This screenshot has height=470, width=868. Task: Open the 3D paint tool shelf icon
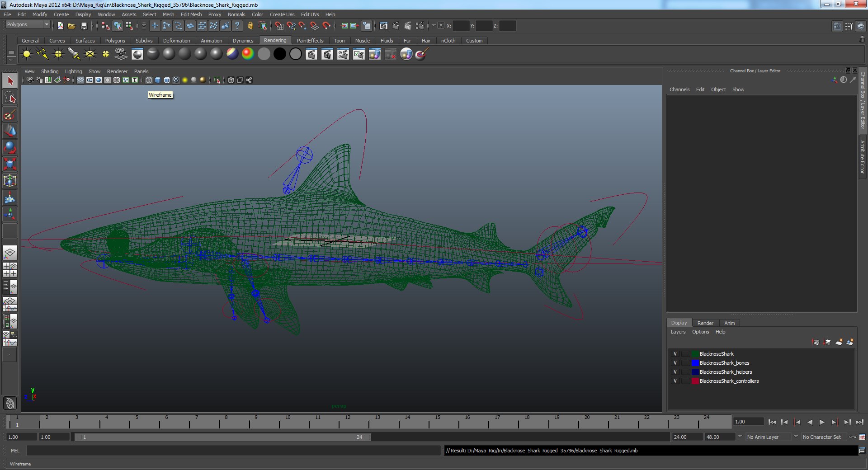pyautogui.click(x=421, y=54)
